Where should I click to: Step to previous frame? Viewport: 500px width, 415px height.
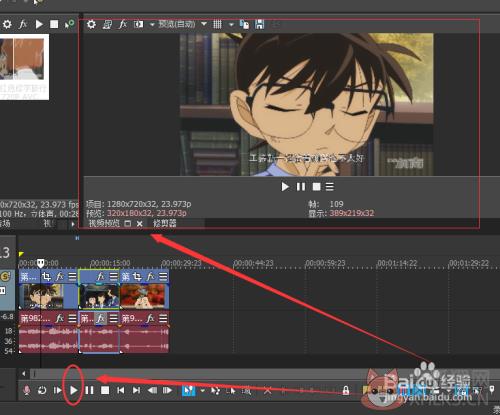point(152,390)
